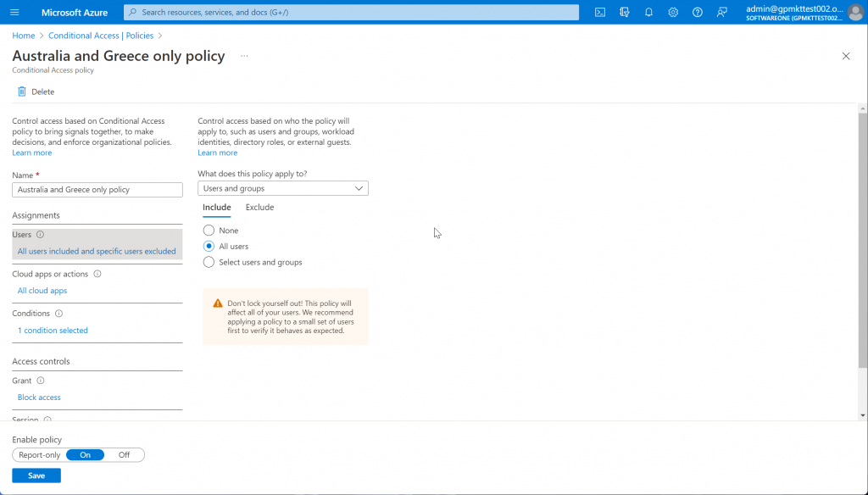This screenshot has height=495, width=868.
Task: Click the info icon beside Cloud apps or actions
Action: (x=97, y=275)
